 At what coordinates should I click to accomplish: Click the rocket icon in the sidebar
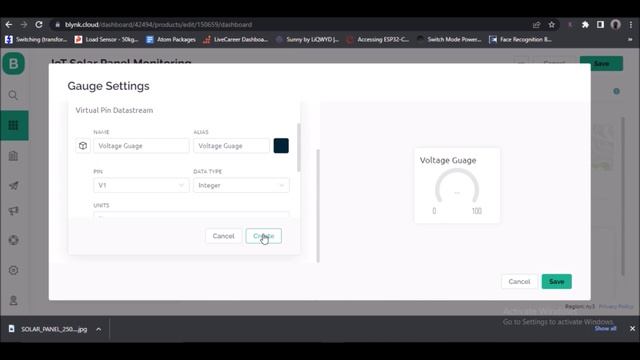[13, 185]
